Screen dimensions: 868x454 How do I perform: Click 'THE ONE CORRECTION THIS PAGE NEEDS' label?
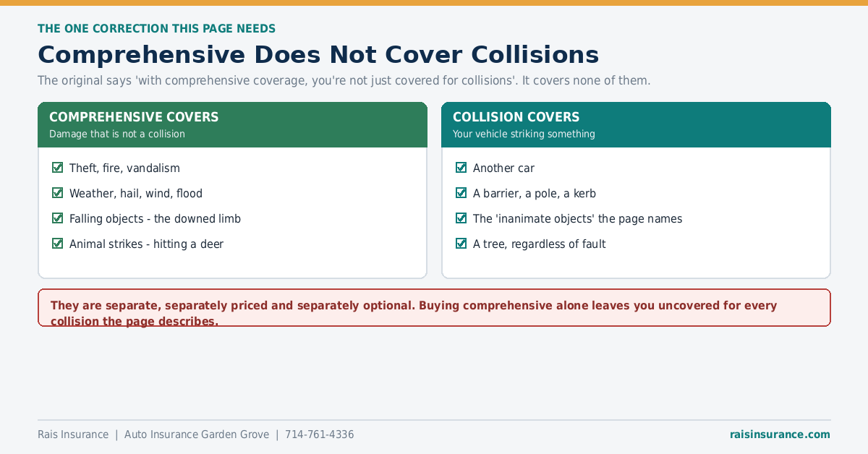(x=156, y=29)
